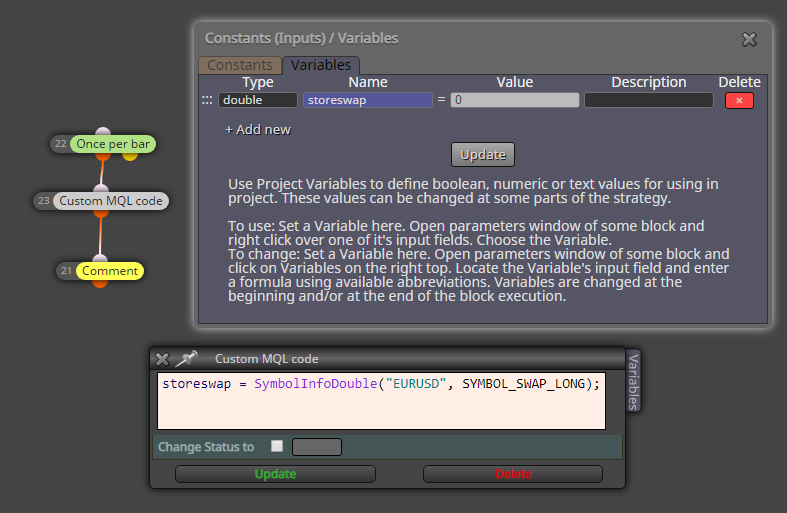Open the Change Status to dropdown
787x513 pixels.
(x=317, y=447)
